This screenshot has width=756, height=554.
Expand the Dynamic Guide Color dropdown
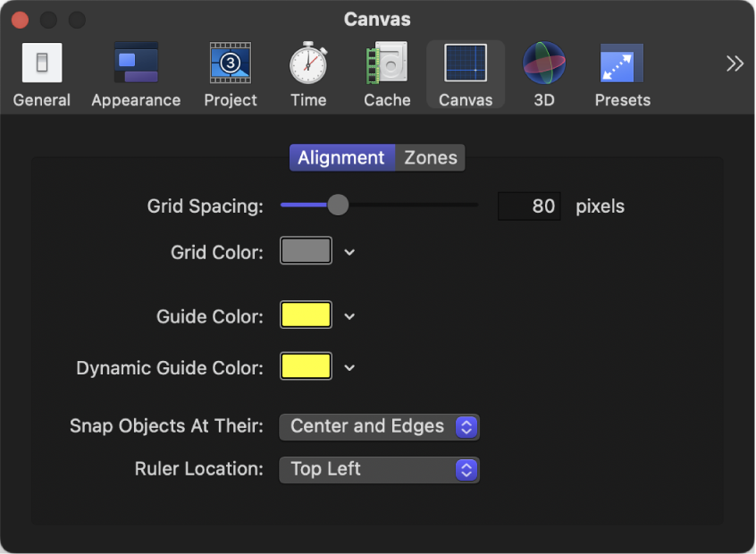pyautogui.click(x=349, y=366)
